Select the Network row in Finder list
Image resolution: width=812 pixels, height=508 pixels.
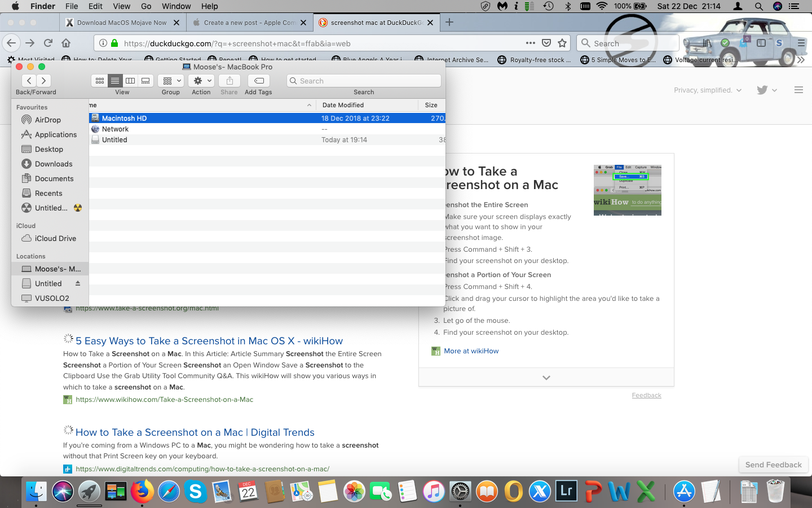pos(267,129)
